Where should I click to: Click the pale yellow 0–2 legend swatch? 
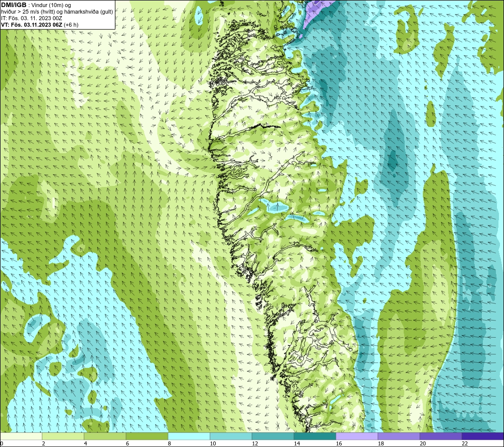[21, 436]
